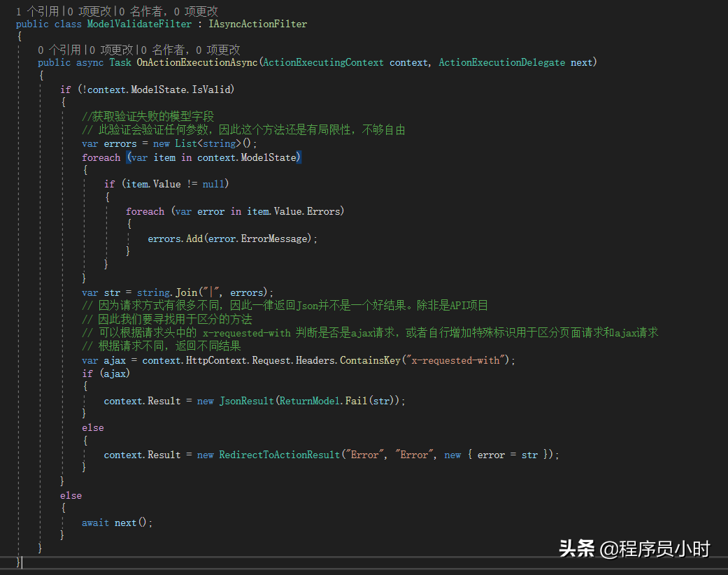The height and width of the screenshot is (575, 728).
Task: Click the IAsyncActionFilter interface name
Action: [257, 23]
